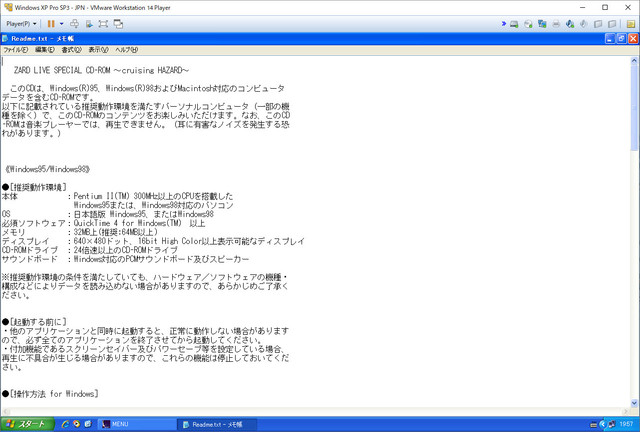
Task: Expand hidden tray icons with round arrow
Action: pyautogui.click(x=602, y=425)
